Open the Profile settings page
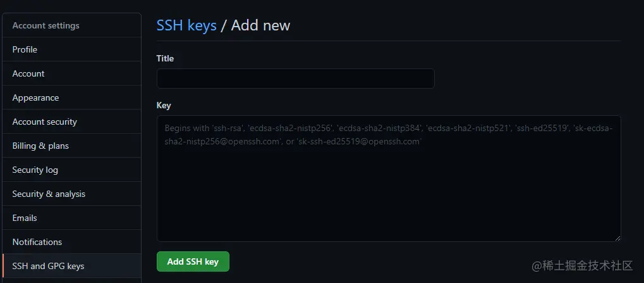Screen dimensions: 644x283 pyautogui.click(x=25, y=49)
